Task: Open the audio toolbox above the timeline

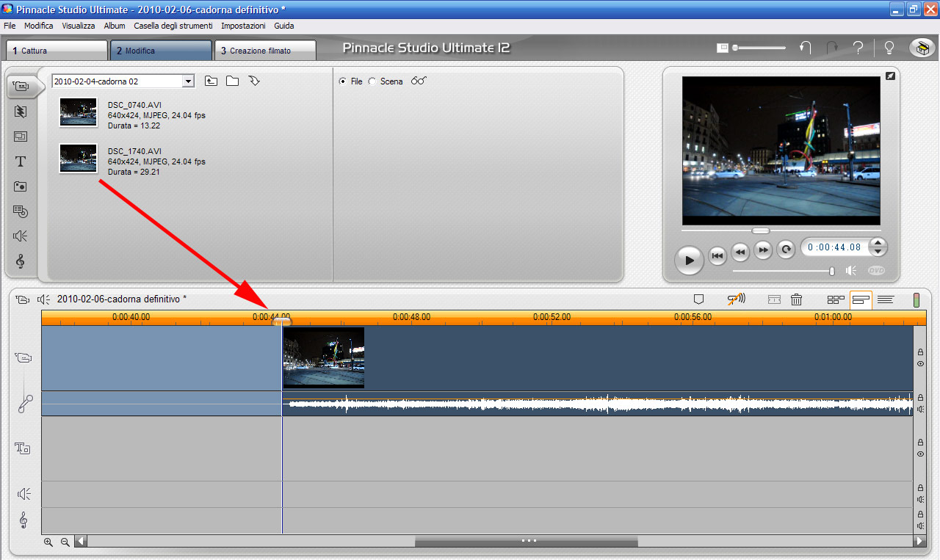Action: click(44, 299)
